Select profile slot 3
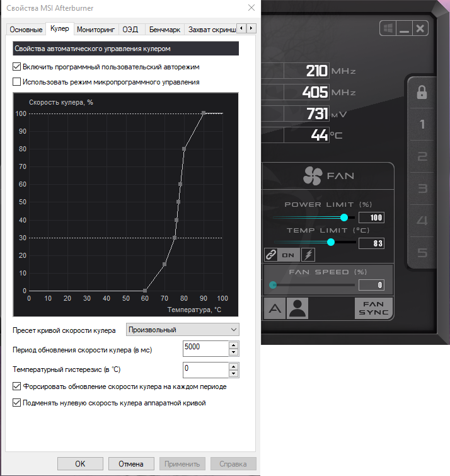This screenshot has width=450, height=476. click(422, 189)
